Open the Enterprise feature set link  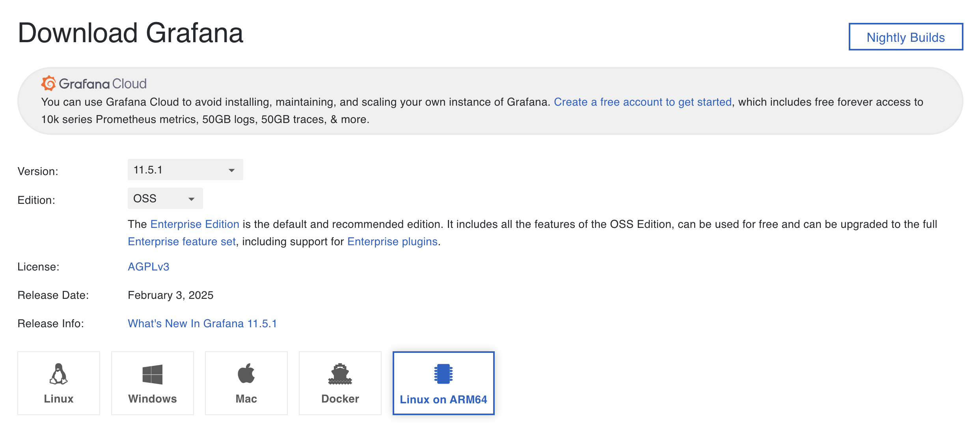[182, 242]
